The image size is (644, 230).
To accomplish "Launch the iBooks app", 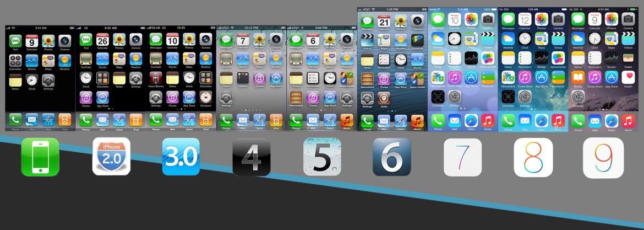I will click(578, 77).
